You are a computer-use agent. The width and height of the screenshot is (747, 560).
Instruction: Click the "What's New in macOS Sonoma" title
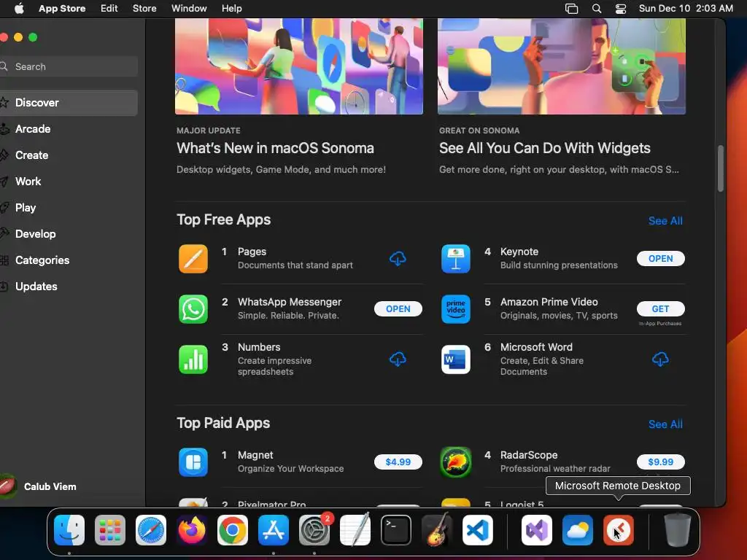click(x=275, y=148)
